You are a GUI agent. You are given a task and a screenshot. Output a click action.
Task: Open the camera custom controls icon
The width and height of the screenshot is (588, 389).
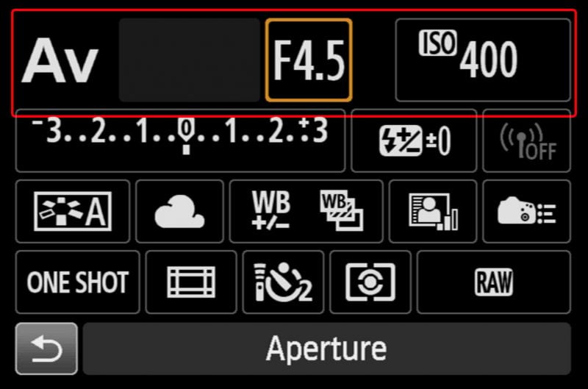coord(526,211)
